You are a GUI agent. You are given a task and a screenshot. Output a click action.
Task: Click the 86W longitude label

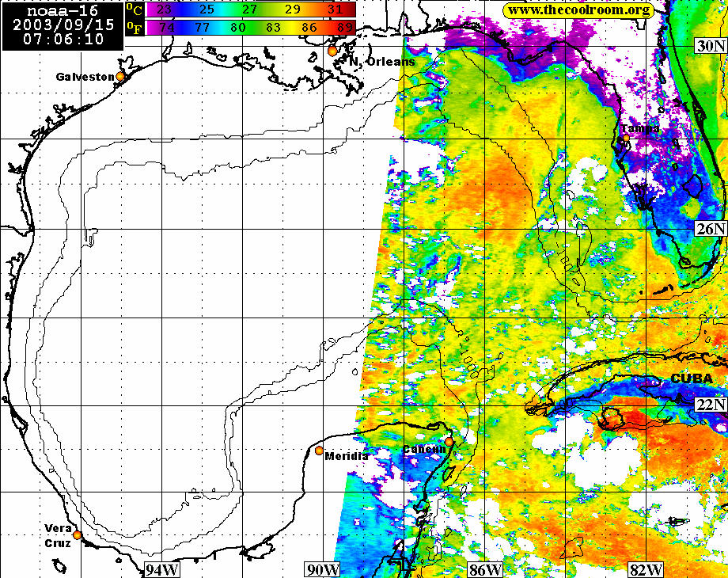[485, 570]
